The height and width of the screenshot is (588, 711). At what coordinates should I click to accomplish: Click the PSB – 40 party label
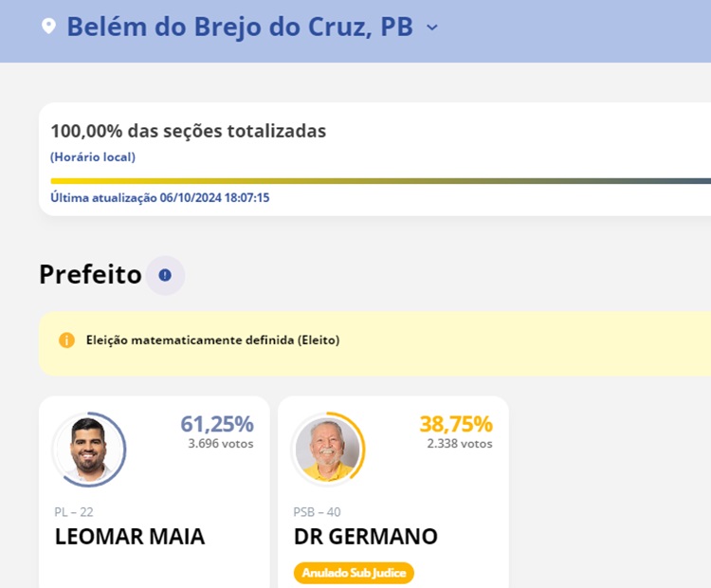[317, 512]
